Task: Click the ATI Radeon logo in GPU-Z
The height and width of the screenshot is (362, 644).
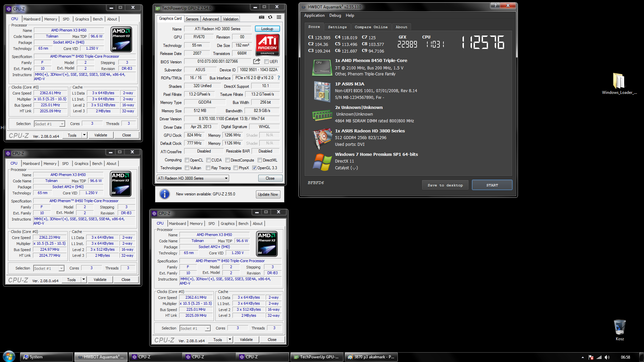Action: [267, 45]
